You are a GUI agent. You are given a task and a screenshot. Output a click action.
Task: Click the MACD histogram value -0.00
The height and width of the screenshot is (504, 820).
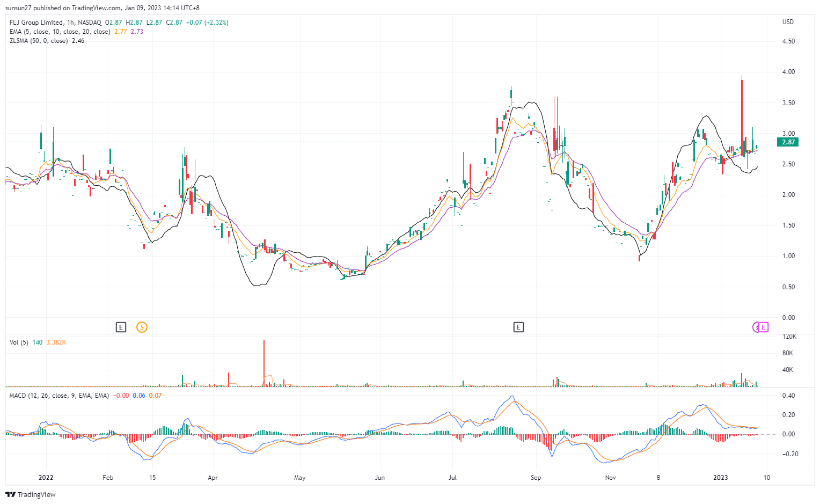[x=121, y=396]
